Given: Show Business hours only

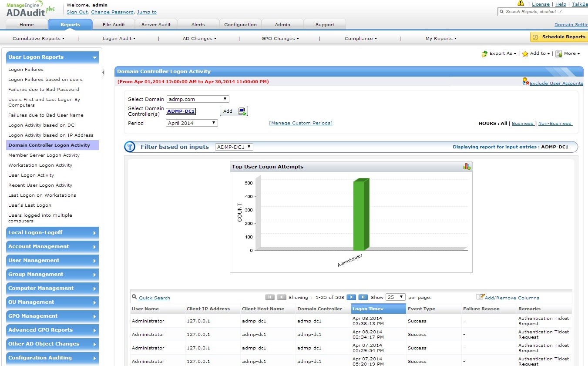Looking at the screenshot, I should (x=522, y=124).
